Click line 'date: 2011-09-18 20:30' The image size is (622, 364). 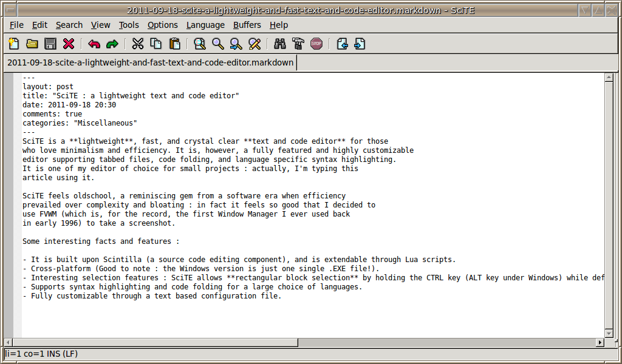pos(69,105)
